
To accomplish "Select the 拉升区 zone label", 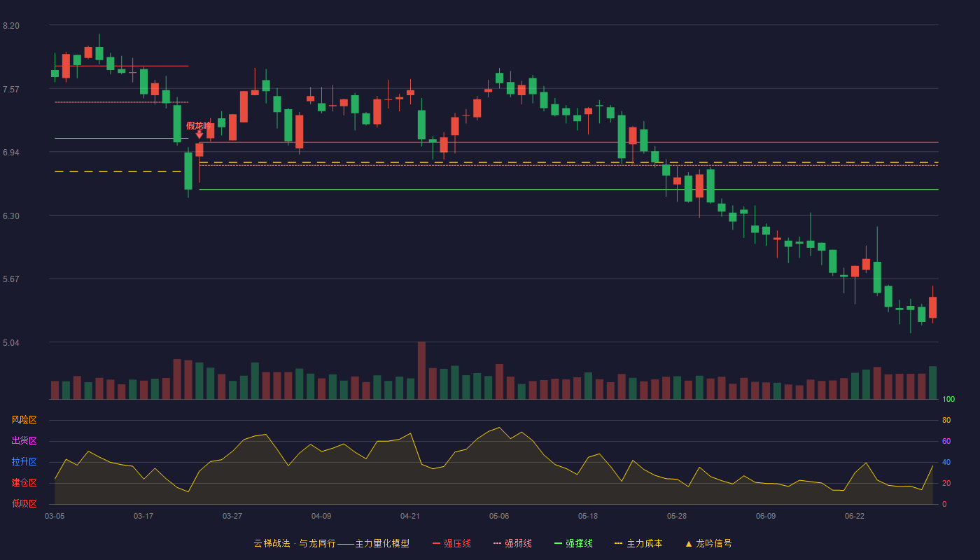I will click(24, 462).
